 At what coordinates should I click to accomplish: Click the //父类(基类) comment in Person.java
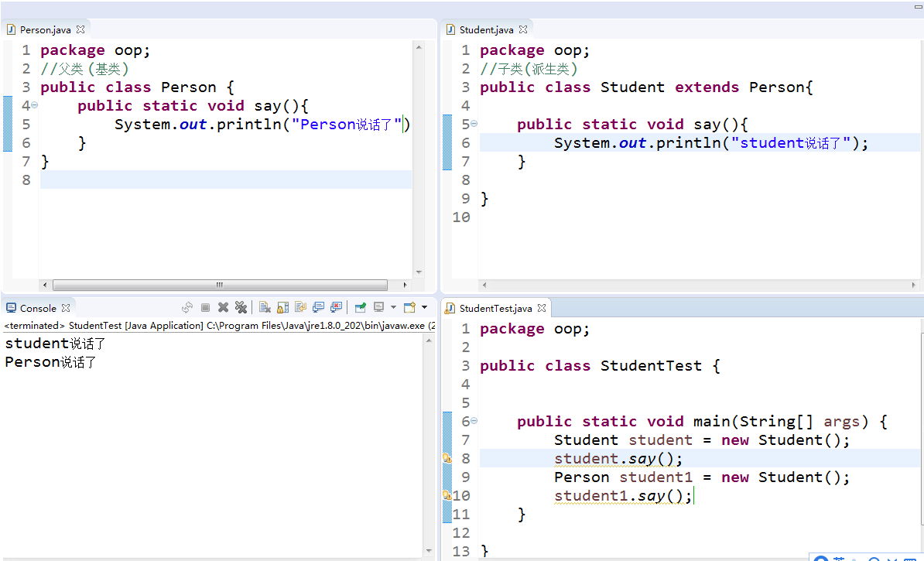[85, 69]
